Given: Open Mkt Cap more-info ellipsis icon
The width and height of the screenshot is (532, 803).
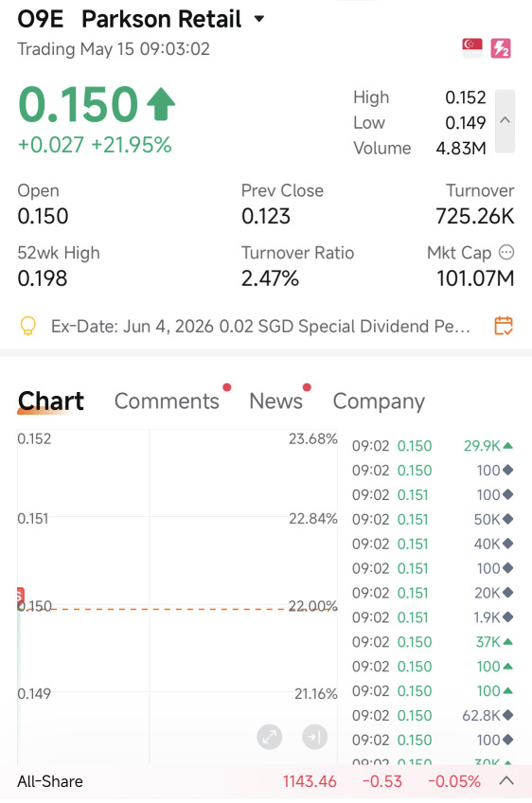Looking at the screenshot, I should point(506,253).
